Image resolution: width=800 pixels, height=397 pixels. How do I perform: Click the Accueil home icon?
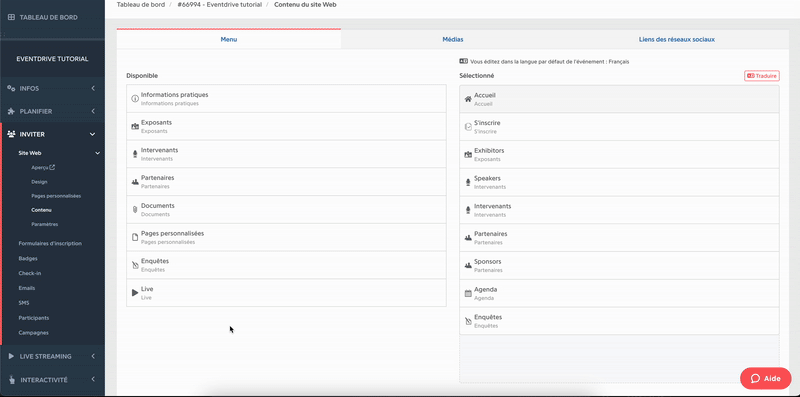468,100
